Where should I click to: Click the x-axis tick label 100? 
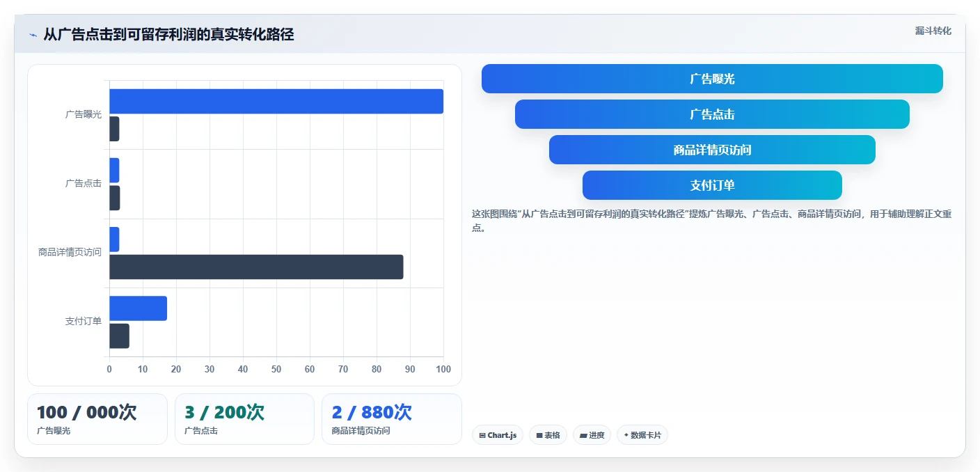click(443, 369)
